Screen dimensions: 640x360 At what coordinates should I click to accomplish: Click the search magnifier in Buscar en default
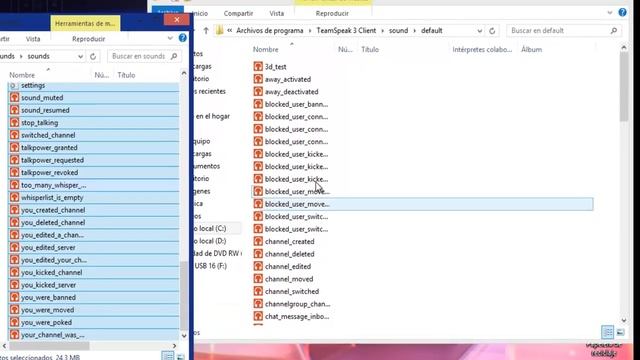tap(613, 31)
